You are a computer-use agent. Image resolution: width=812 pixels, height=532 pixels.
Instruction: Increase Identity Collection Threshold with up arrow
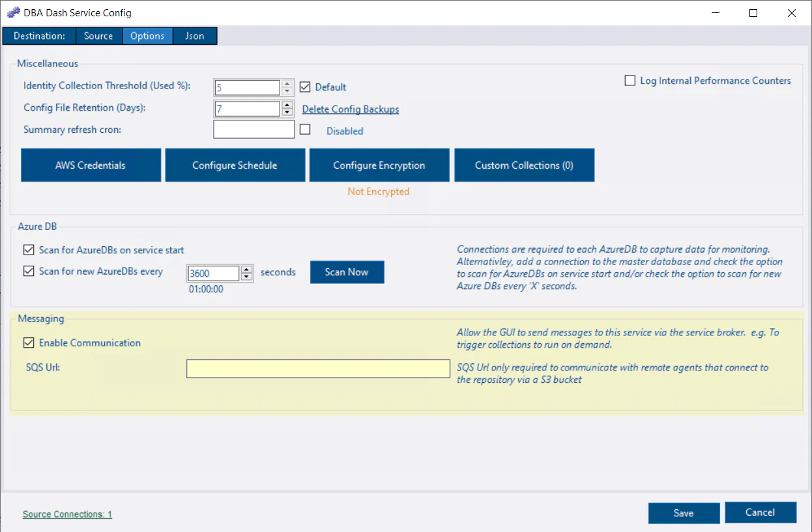pos(287,84)
